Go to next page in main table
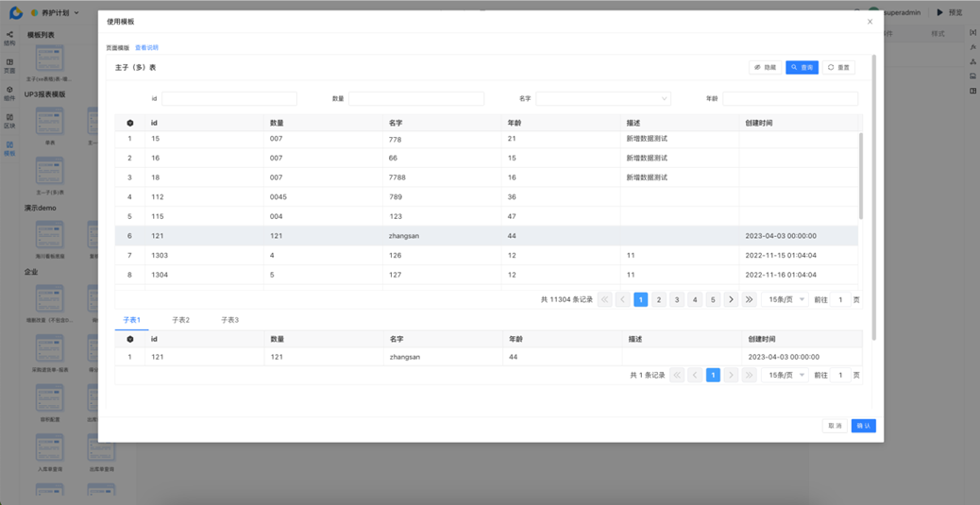This screenshot has height=505, width=980. pos(731,299)
